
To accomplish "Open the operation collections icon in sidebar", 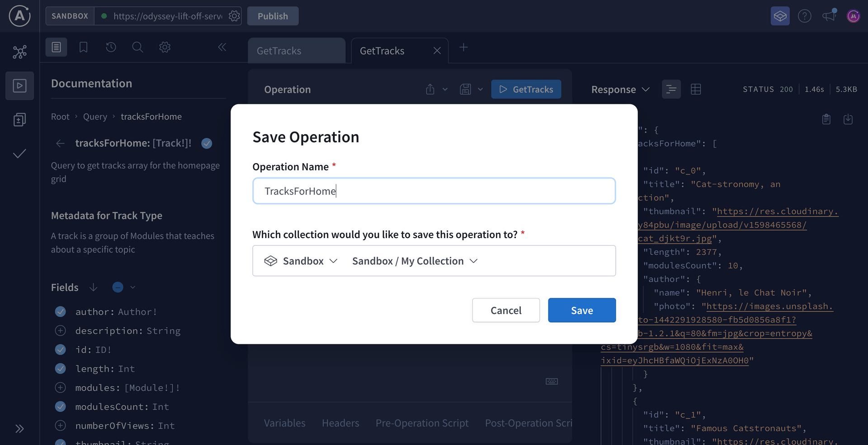I will [x=19, y=119].
